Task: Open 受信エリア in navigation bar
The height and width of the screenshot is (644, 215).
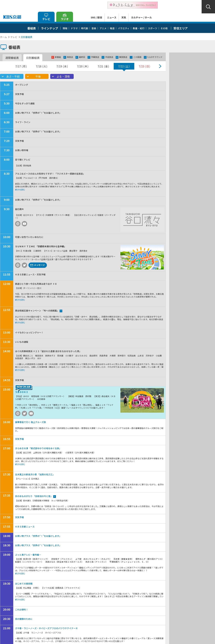Action: pos(181,28)
